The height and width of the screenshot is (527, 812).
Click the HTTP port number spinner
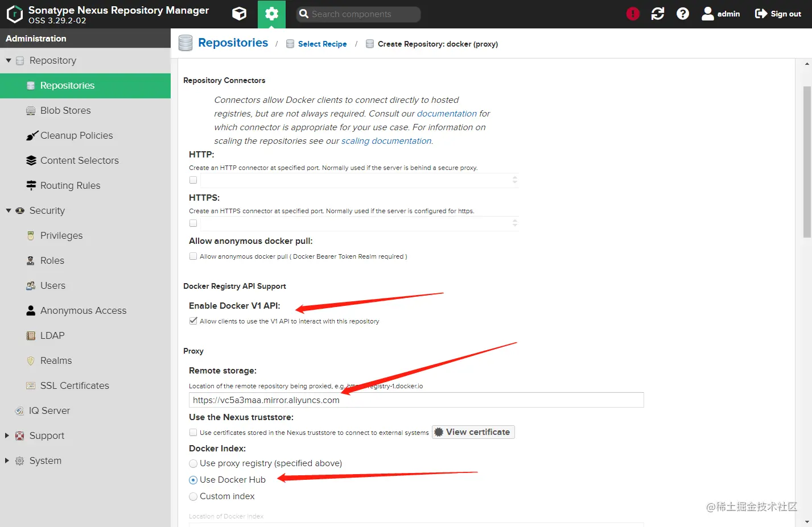pos(515,180)
